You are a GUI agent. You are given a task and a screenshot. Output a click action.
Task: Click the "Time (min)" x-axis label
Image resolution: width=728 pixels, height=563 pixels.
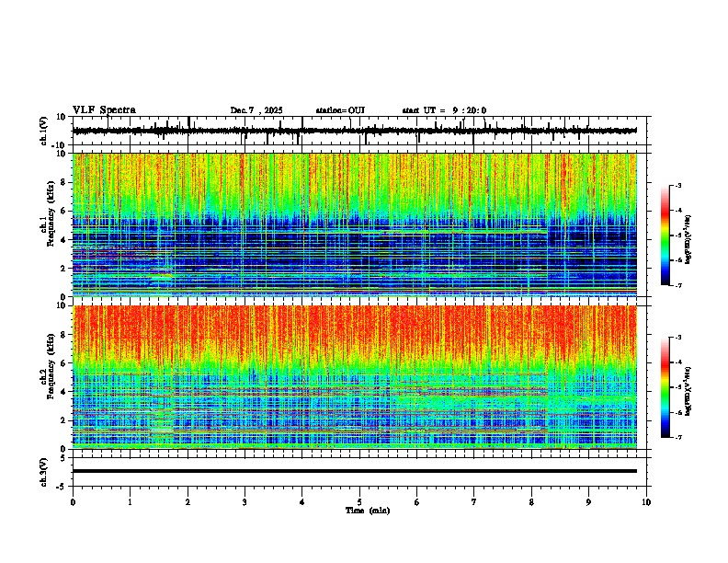(368, 511)
